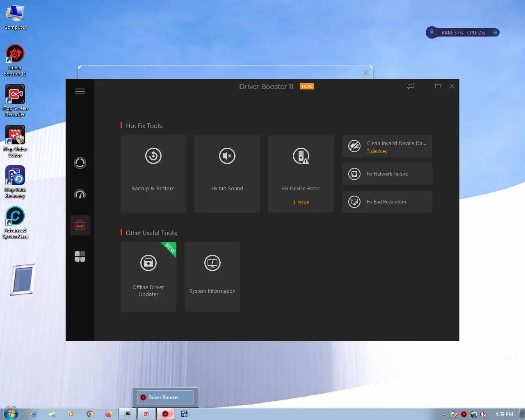Click the iTop Screen Recorder taskbar button
525x420 pixels.
click(x=146, y=414)
